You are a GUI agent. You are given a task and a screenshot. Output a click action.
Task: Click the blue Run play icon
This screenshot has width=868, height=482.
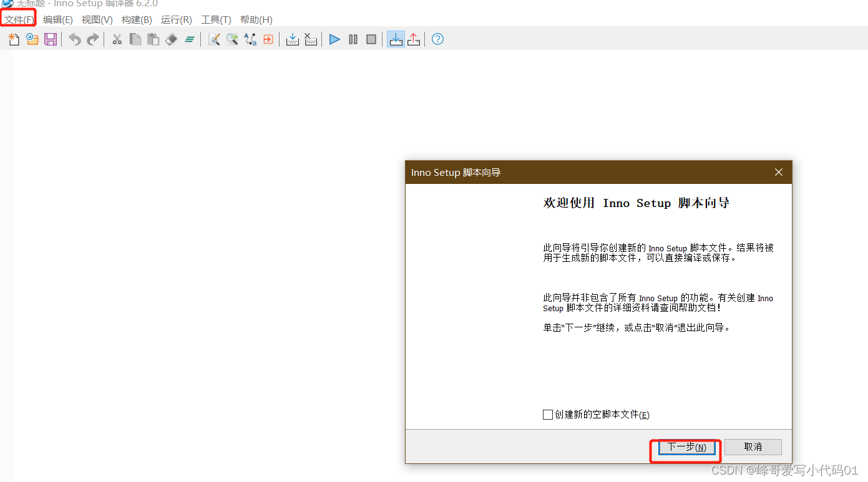click(335, 39)
